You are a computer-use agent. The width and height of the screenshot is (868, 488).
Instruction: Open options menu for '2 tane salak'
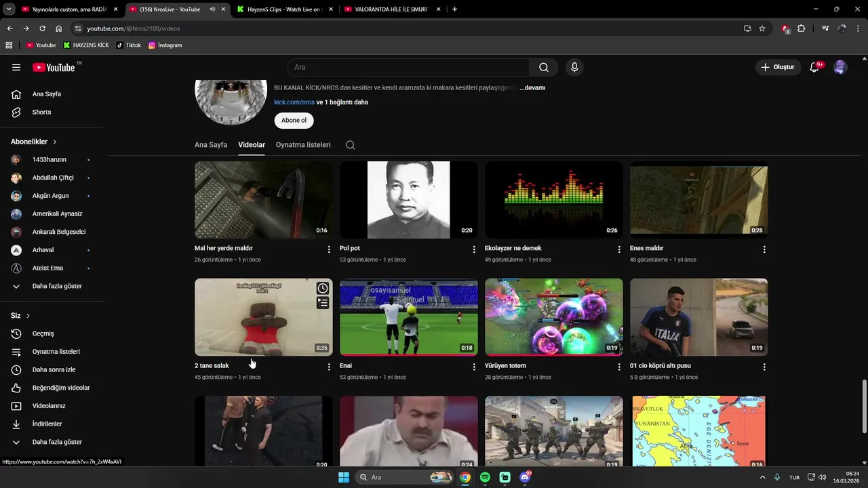click(x=329, y=367)
